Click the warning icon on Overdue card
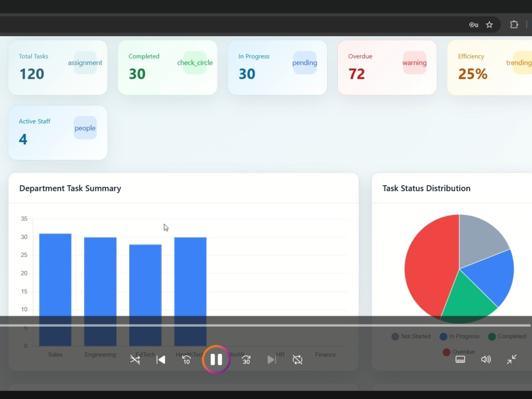The width and height of the screenshot is (532, 399). coord(414,63)
